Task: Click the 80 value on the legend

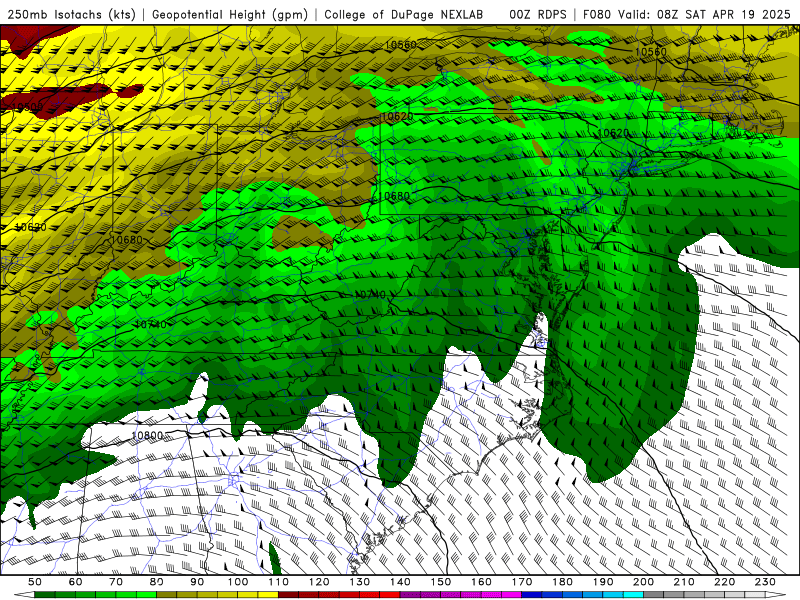Action: click(157, 582)
